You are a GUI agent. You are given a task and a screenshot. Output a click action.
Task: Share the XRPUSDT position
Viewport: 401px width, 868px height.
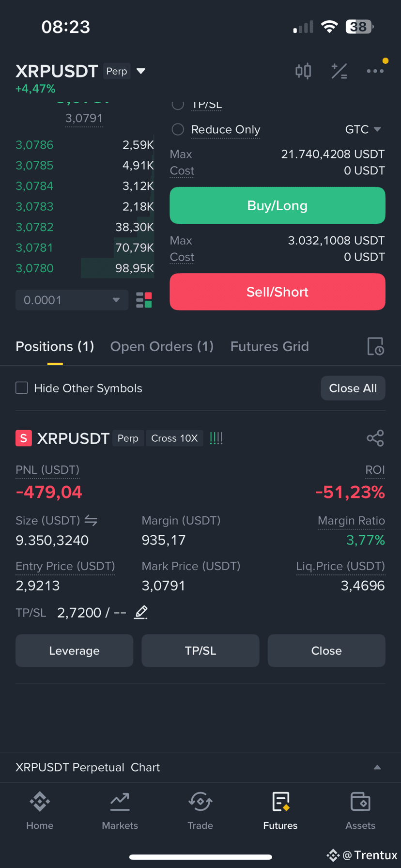point(375,438)
